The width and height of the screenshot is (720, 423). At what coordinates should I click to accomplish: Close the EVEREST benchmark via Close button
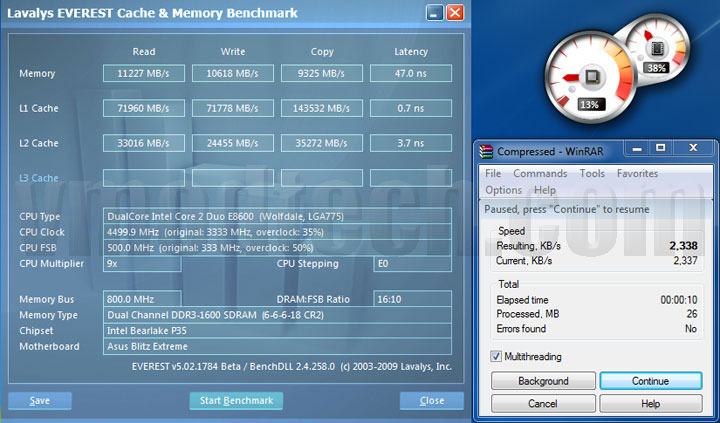tap(432, 400)
